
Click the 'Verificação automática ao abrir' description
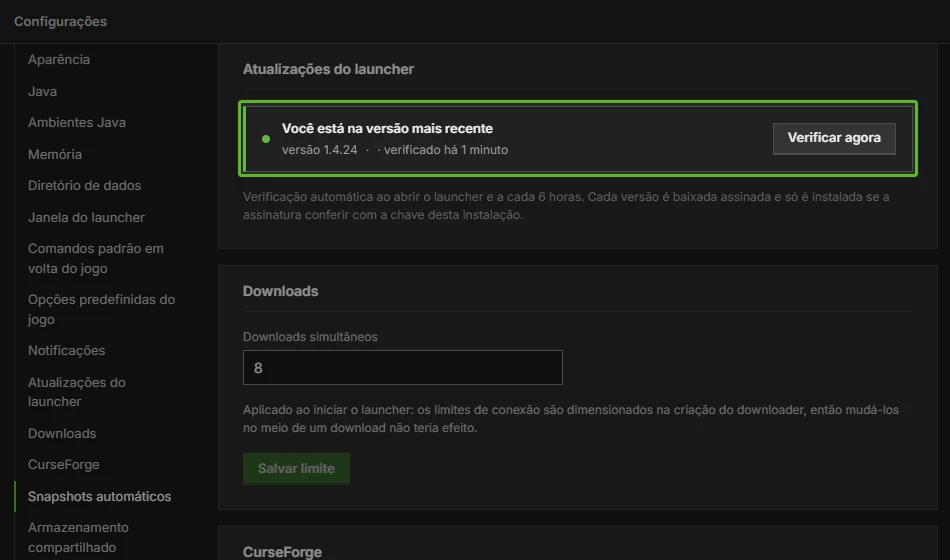pos(566,205)
